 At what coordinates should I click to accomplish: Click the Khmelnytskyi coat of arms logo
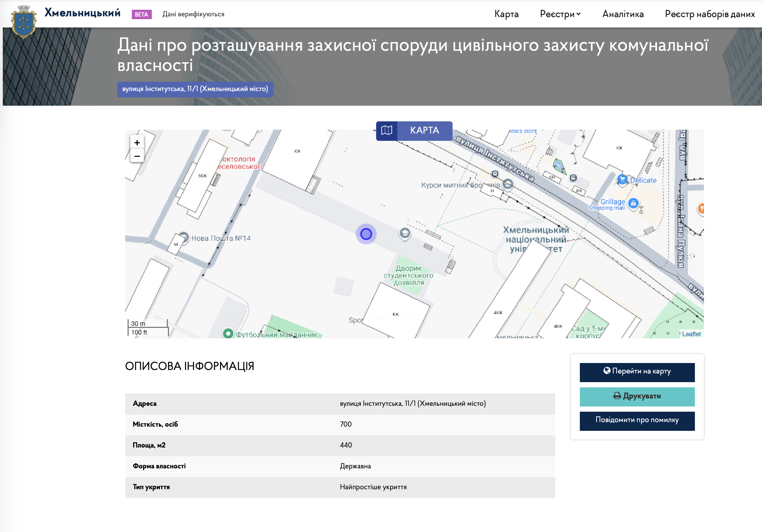[24, 22]
